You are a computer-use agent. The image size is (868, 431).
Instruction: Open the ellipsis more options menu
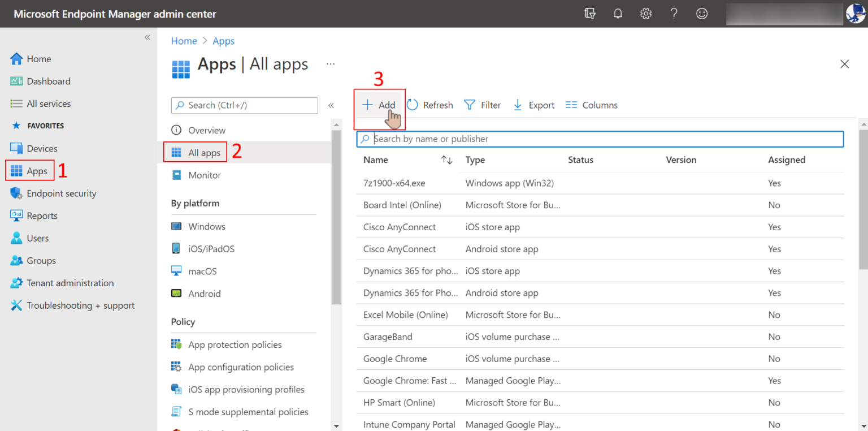point(331,64)
